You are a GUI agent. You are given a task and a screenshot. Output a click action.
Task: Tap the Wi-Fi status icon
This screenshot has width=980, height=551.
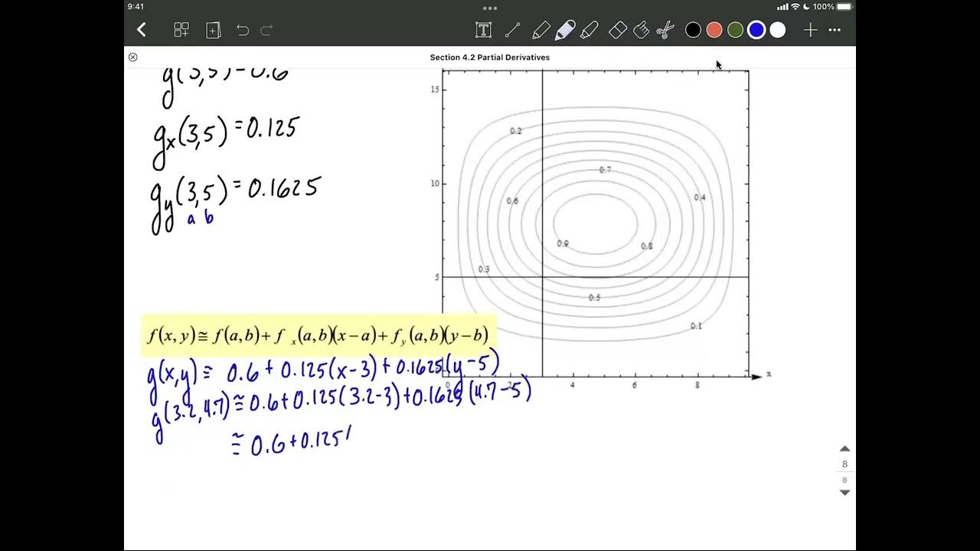click(x=795, y=7)
